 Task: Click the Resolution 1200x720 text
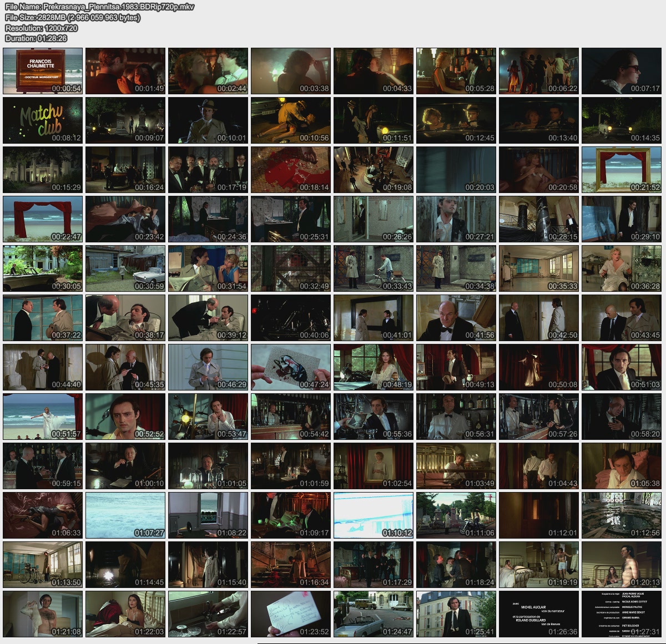(x=42, y=28)
